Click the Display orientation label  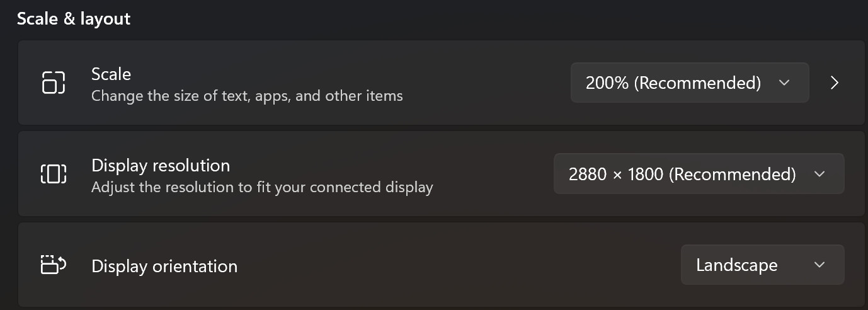(164, 267)
